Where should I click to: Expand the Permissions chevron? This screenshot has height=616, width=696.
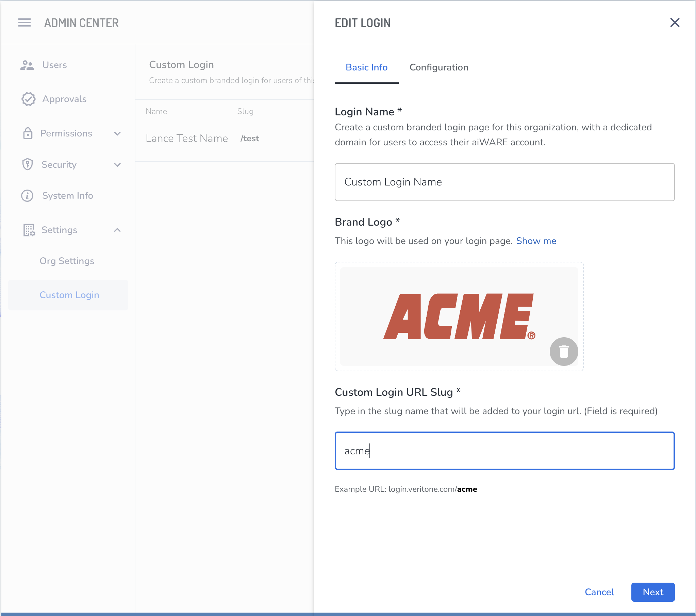117,133
